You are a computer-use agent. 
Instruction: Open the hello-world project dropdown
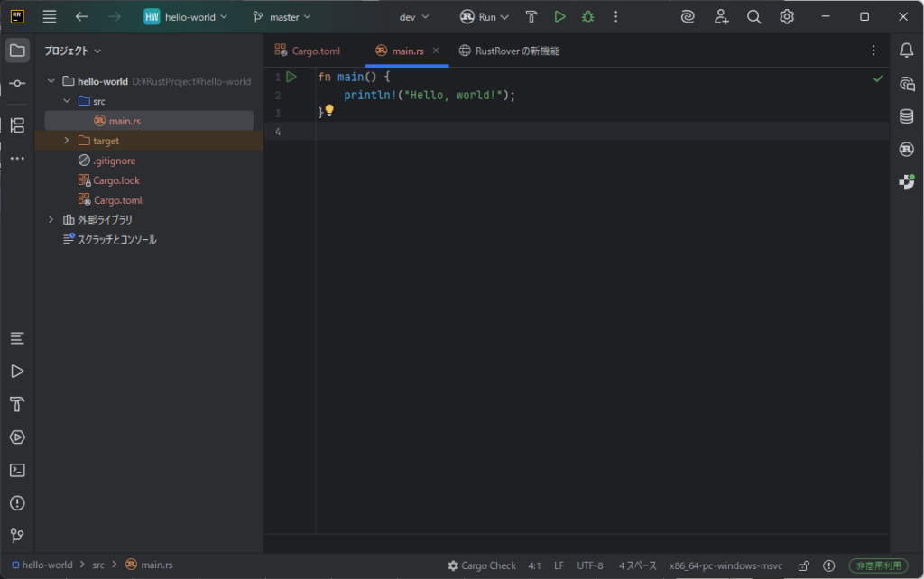186,17
